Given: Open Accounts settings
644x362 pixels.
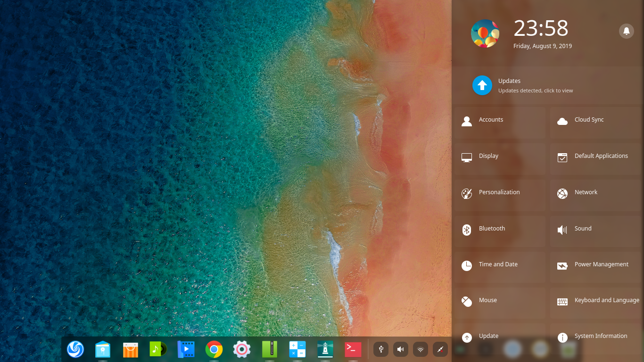Looking at the screenshot, I should pyautogui.click(x=500, y=122).
